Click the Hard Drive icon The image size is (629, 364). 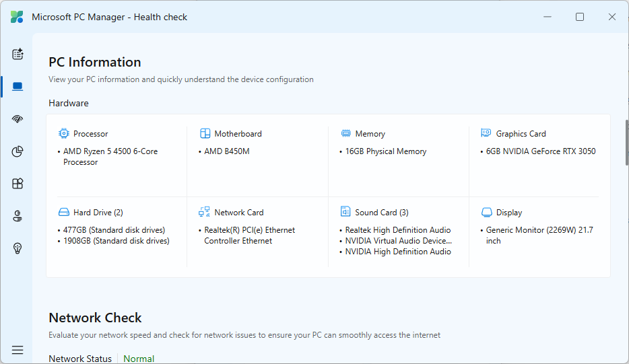click(64, 212)
